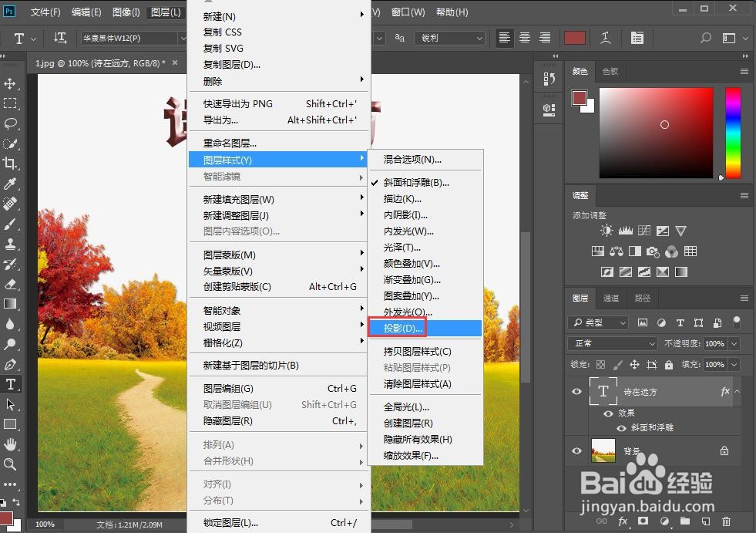
Task: Open 文件(F) menu
Action: (45, 12)
